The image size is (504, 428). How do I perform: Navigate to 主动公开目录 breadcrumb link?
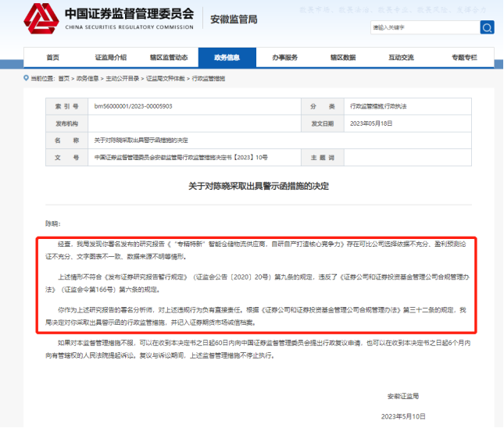click(x=120, y=79)
